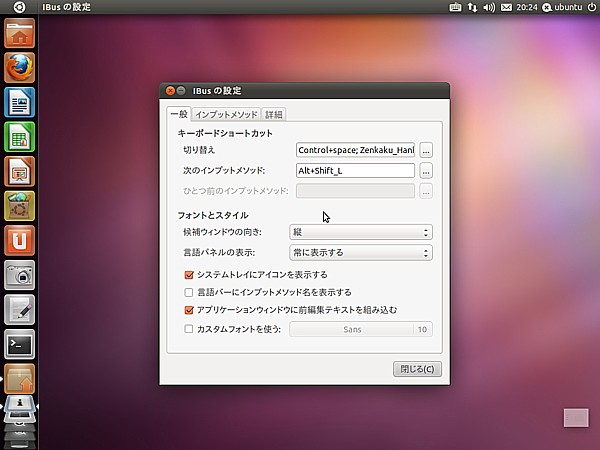Click the clock showing 20:24
The height and width of the screenshot is (450, 600).
(527, 7)
